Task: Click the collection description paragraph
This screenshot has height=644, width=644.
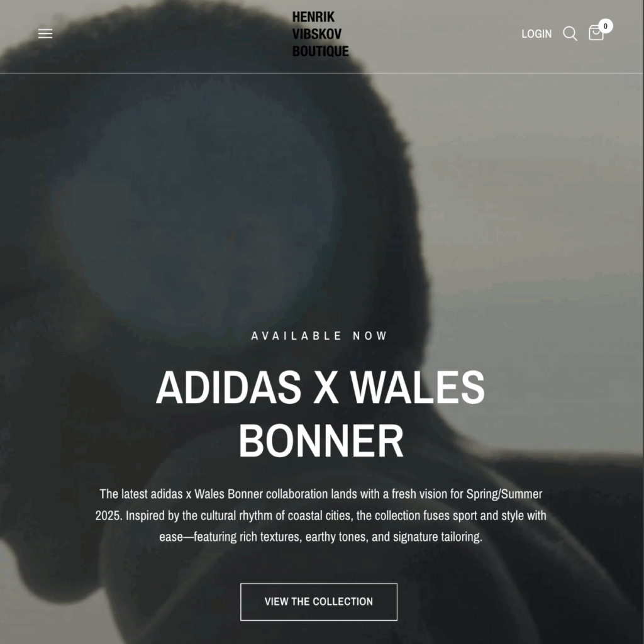Action: (x=320, y=516)
